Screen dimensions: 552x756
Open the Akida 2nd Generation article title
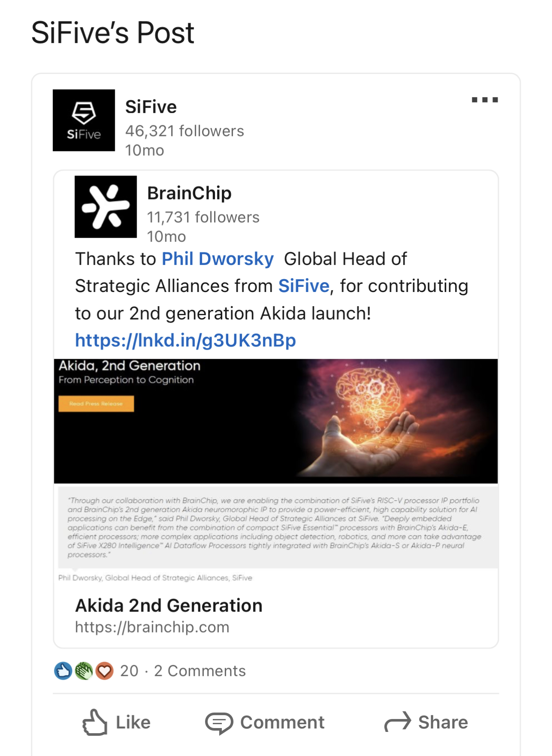[169, 605]
